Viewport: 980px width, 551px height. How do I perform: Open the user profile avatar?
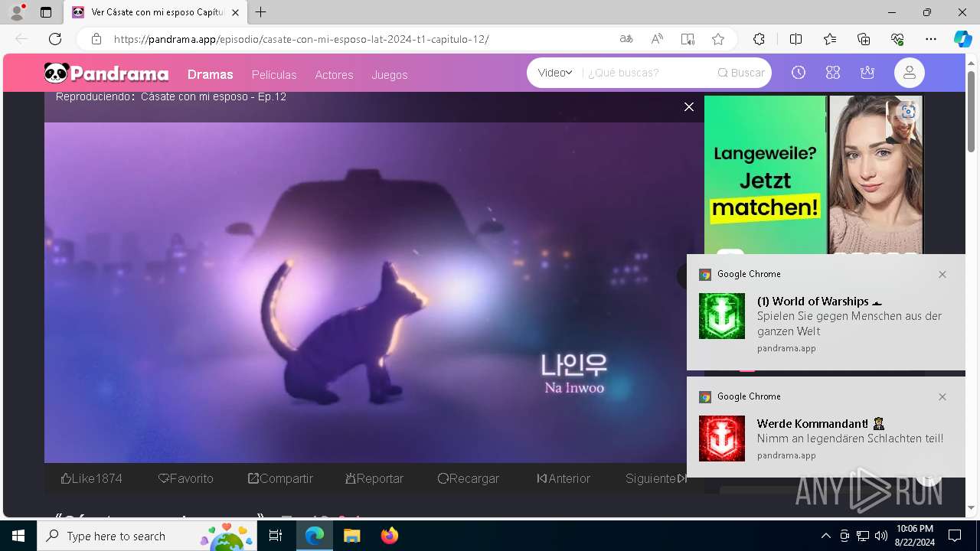pyautogui.click(x=910, y=73)
